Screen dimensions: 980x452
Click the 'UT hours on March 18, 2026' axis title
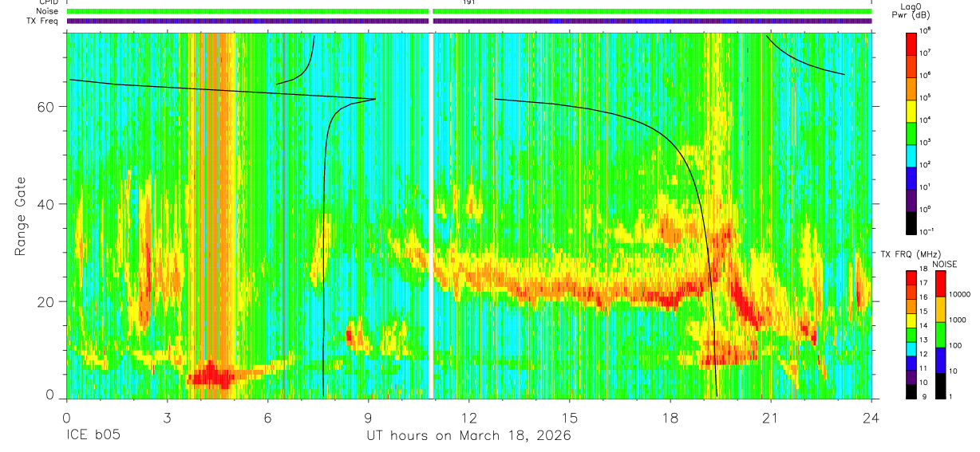(x=468, y=436)
